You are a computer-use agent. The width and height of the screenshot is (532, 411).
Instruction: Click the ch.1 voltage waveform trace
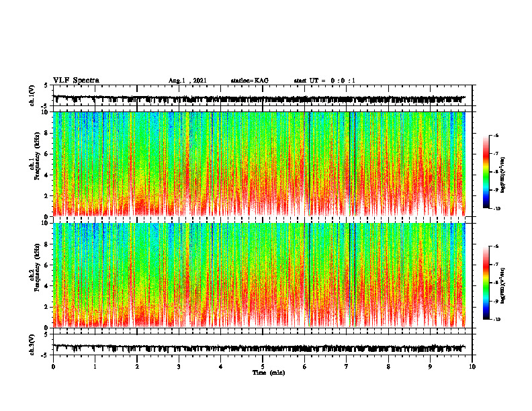tap(259, 99)
